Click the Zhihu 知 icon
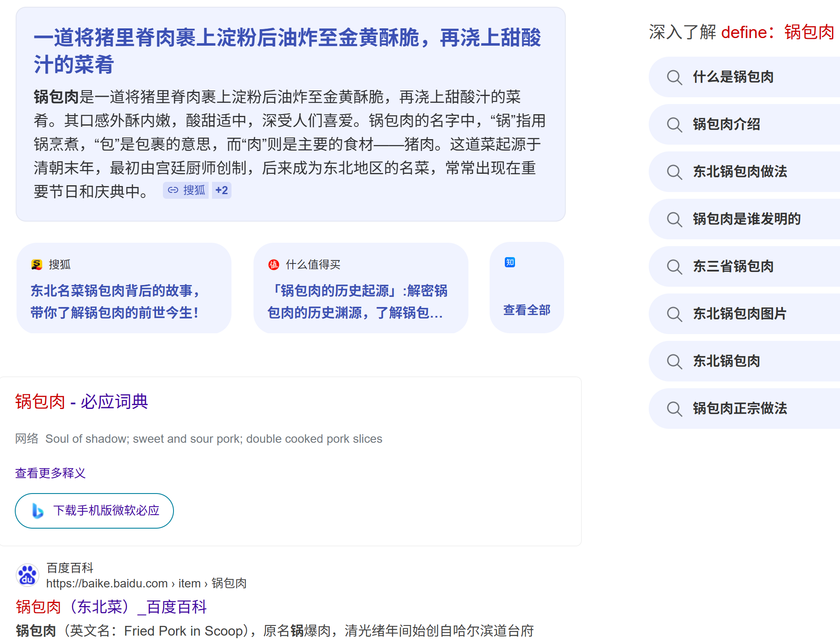 coord(510,262)
